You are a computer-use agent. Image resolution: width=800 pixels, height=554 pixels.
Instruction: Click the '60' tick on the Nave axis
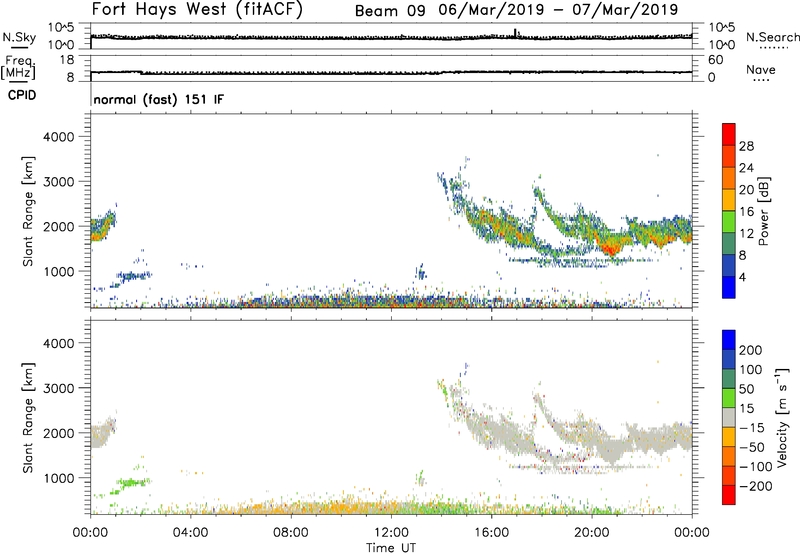pyautogui.click(x=715, y=60)
